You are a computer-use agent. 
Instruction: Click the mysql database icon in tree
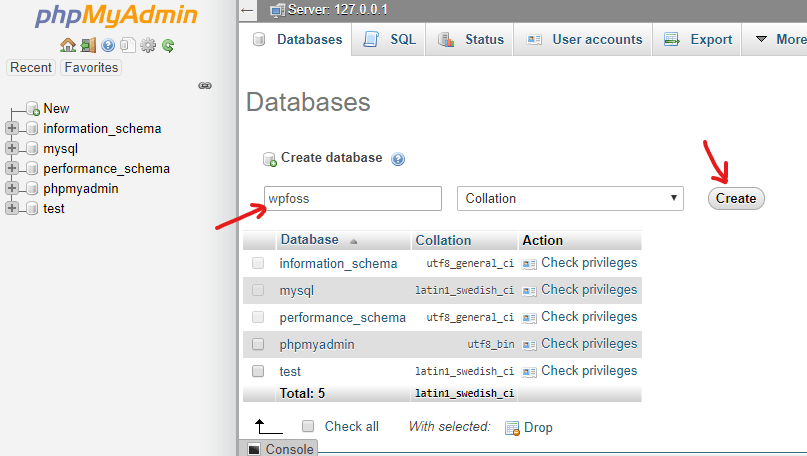(32, 148)
